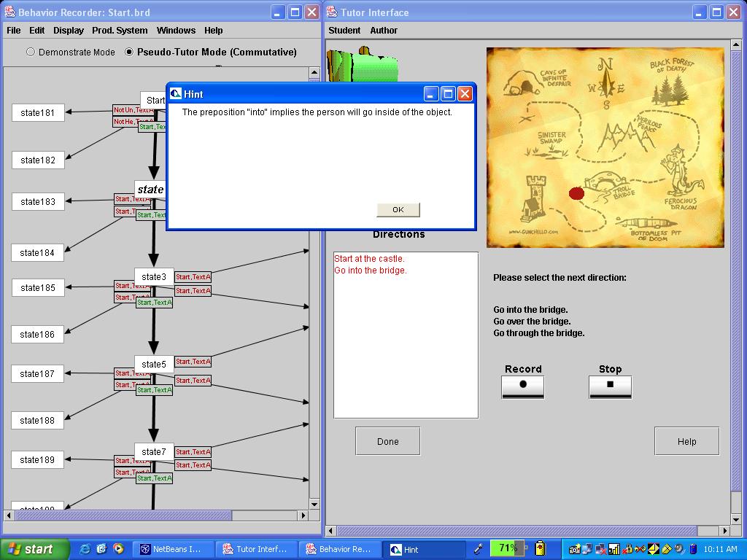
Task: Click the Hint dialog title bar icon
Action: 176,94
